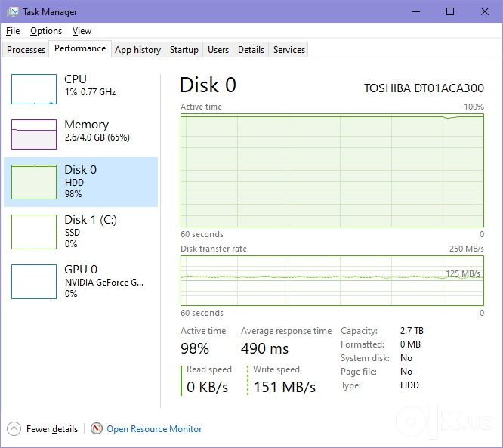503x448 pixels.
Task: Open the File menu
Action: pyautogui.click(x=13, y=31)
